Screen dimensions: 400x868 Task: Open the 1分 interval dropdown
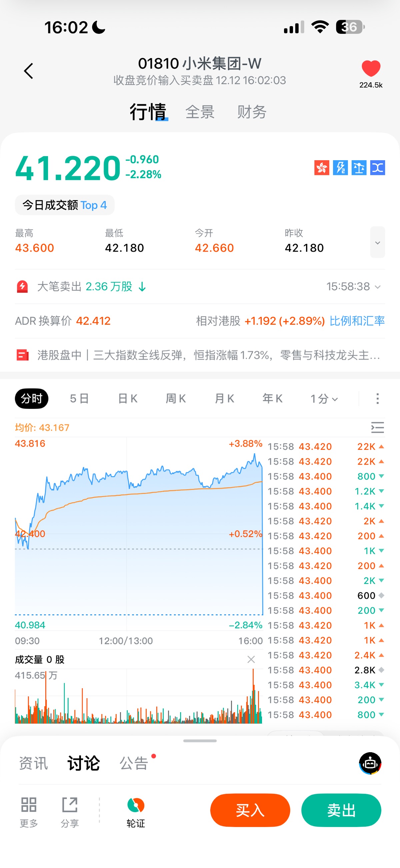(x=324, y=398)
